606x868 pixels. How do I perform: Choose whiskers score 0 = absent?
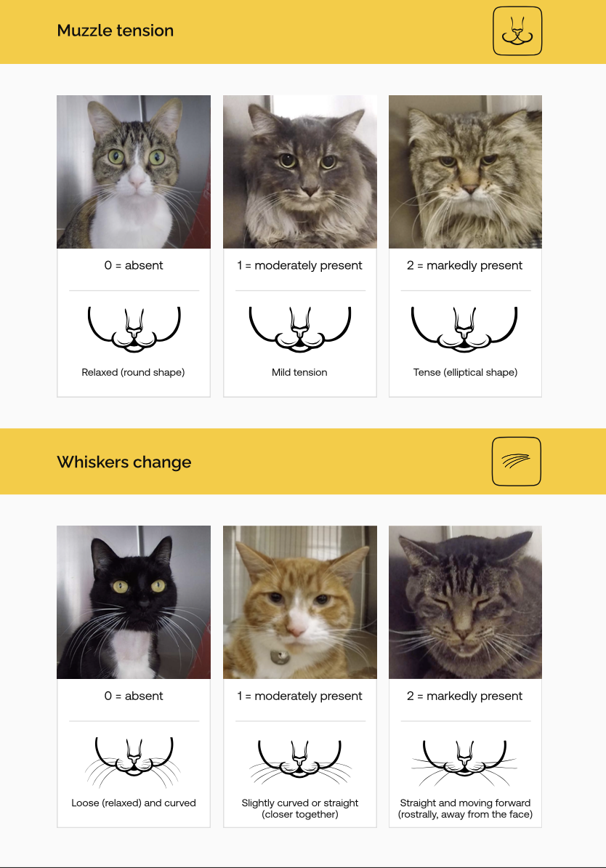pyautogui.click(x=134, y=696)
